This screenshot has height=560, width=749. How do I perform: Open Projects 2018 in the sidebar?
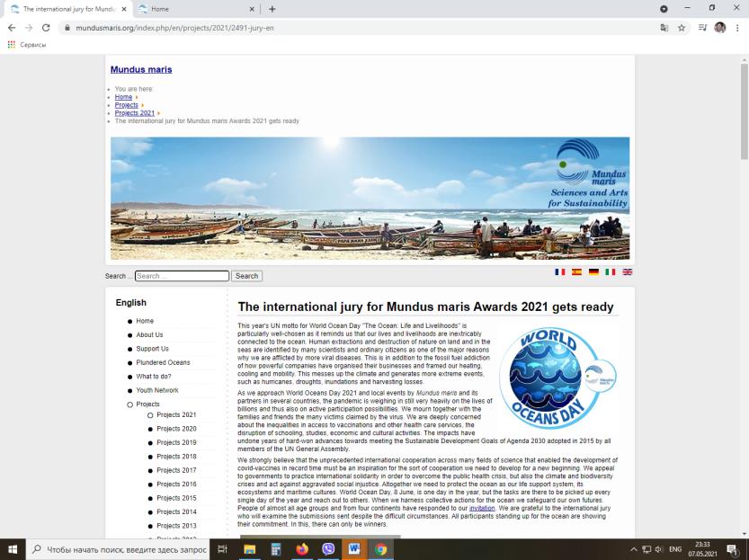[176, 457]
